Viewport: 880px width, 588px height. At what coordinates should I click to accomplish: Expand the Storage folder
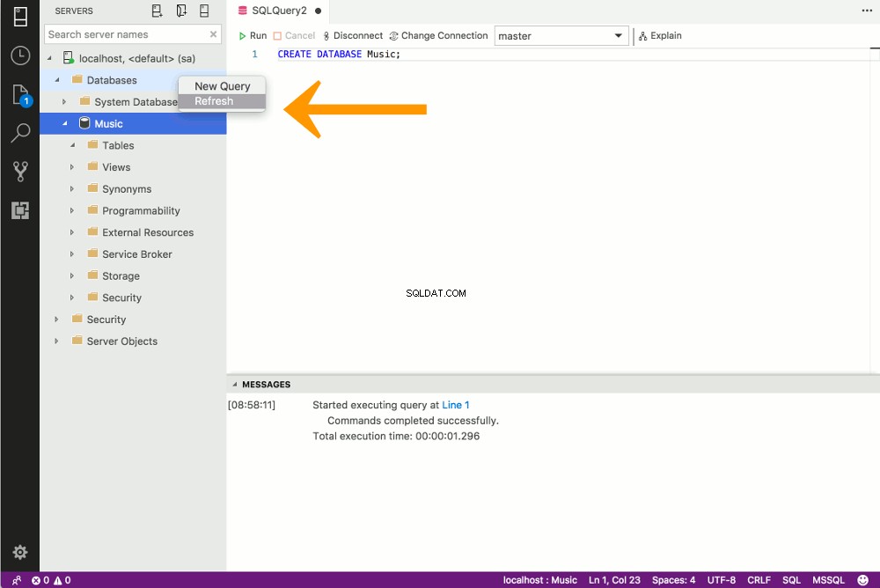72,276
